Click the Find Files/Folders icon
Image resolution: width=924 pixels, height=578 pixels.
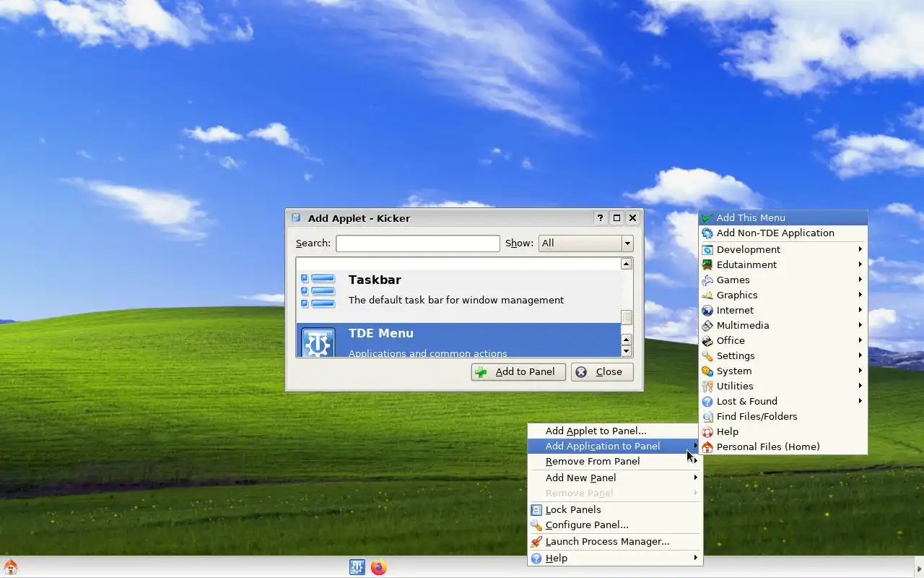(x=707, y=417)
